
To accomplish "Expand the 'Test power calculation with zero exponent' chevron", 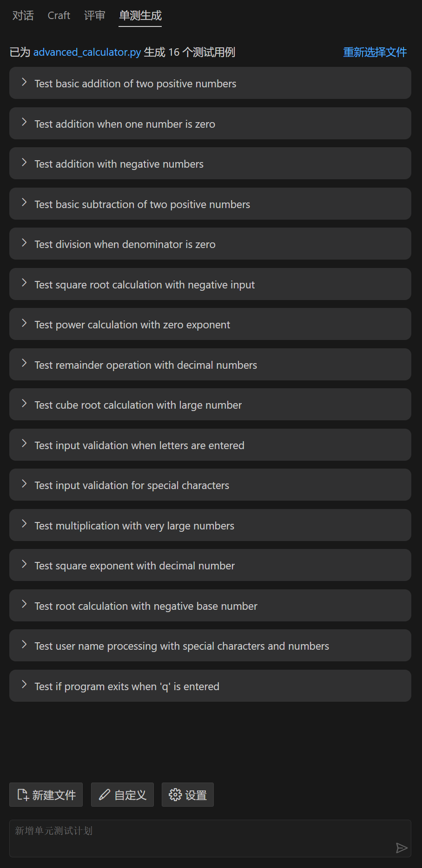I will click(24, 323).
